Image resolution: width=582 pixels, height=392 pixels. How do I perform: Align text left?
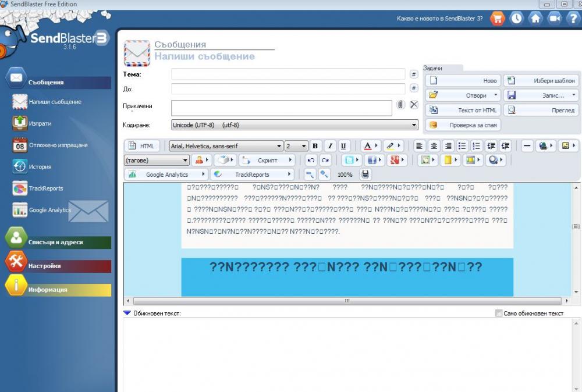[420, 146]
